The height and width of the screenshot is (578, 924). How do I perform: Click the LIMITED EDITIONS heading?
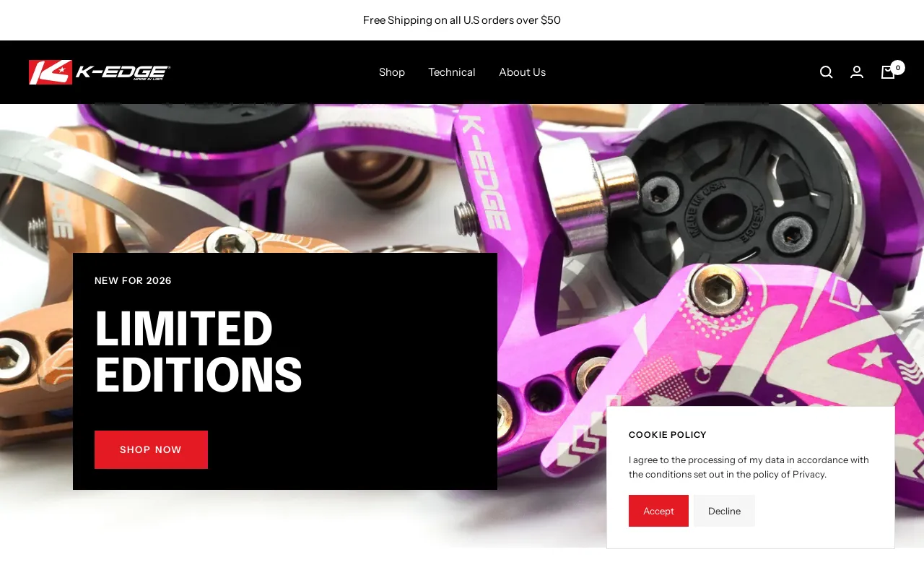pos(199,352)
